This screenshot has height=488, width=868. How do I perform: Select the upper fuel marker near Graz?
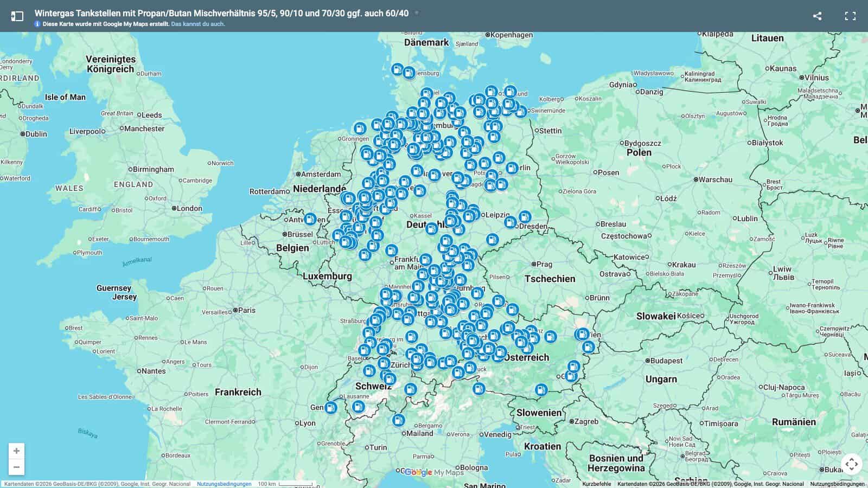[573, 367]
